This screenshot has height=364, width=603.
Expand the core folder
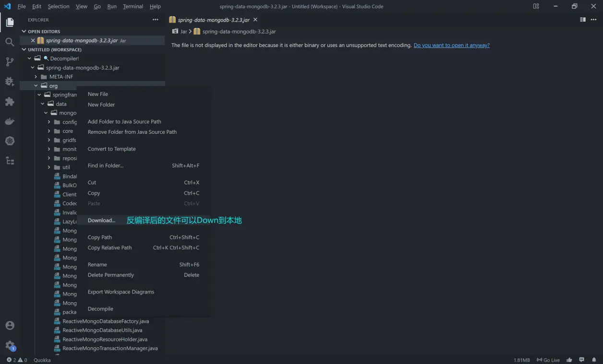(49, 131)
